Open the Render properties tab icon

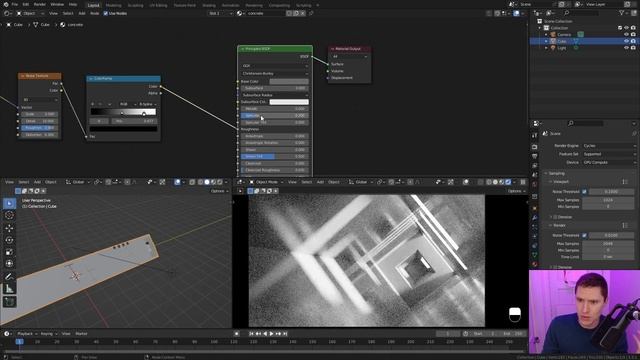[x=535, y=147]
